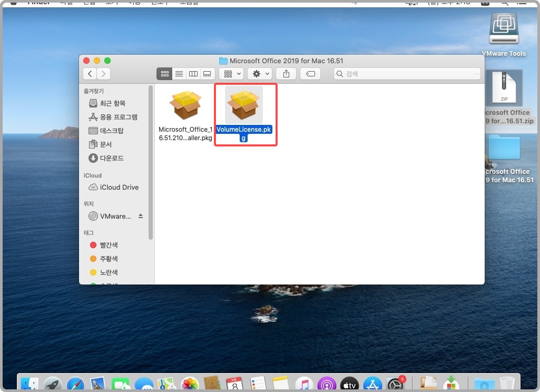Select the VMware Tools desktop drive
This screenshot has height=392, width=540.
(x=504, y=34)
